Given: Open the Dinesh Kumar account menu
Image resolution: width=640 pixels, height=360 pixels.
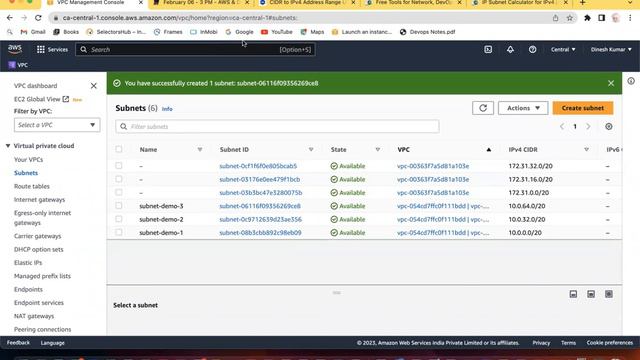Looking at the screenshot, I should point(611,49).
